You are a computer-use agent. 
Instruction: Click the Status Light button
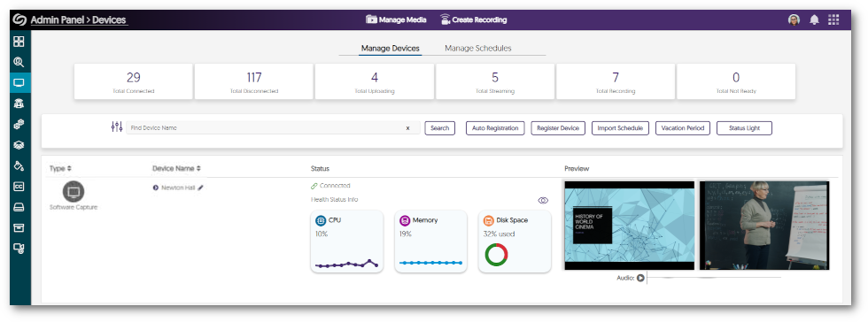(x=745, y=127)
